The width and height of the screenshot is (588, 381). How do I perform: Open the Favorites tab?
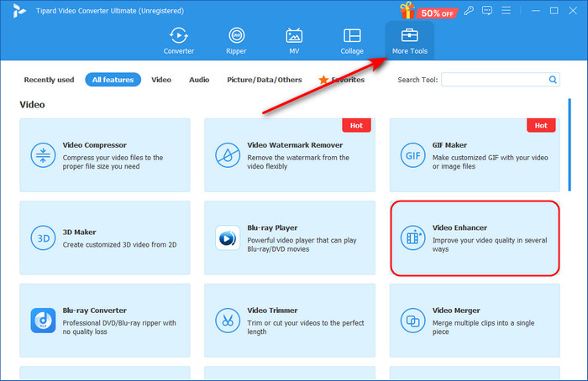pos(342,80)
